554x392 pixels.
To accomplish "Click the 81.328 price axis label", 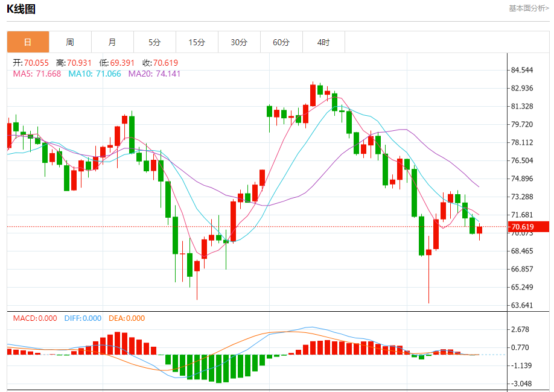I will 522,106.
